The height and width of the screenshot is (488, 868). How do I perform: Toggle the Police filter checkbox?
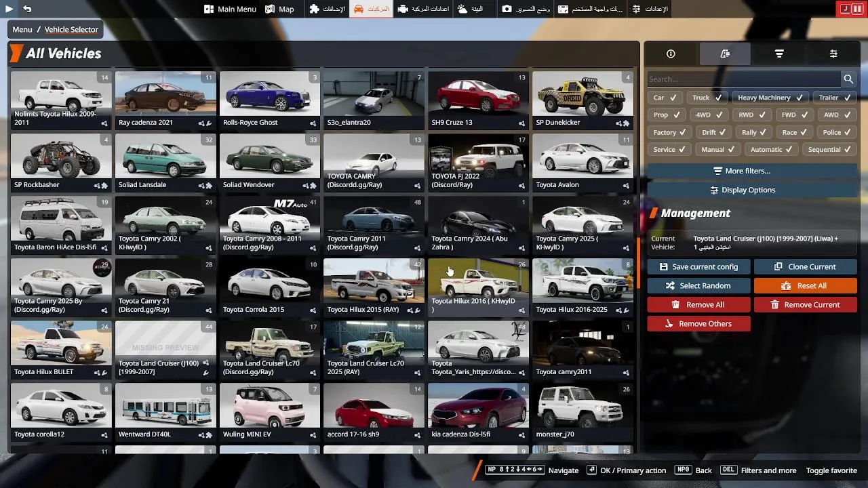coord(837,133)
